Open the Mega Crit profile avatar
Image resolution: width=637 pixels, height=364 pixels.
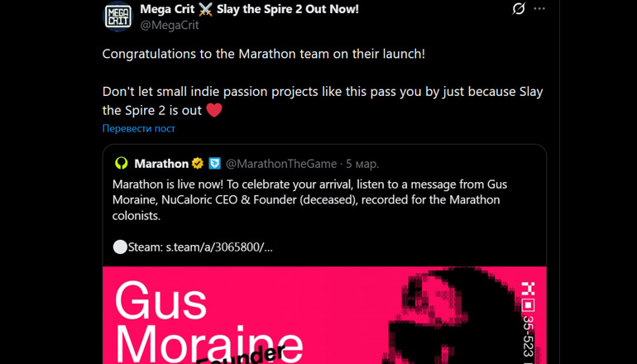click(118, 17)
